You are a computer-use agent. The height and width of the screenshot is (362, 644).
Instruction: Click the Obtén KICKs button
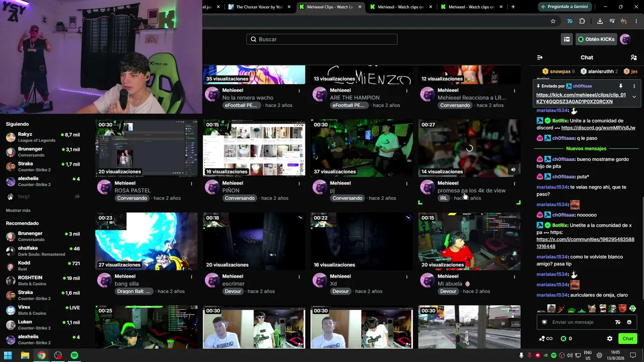pos(596,39)
